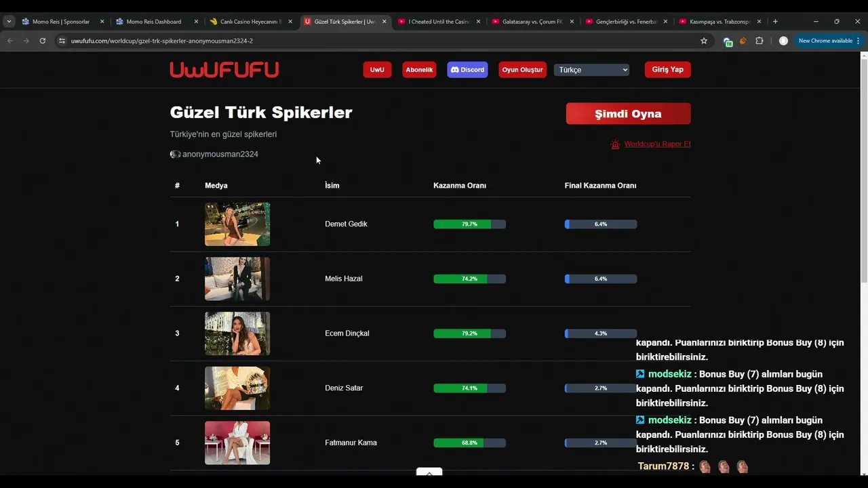Bookmark this page with the star icon
This screenshot has height=488, width=868.
(x=704, y=41)
